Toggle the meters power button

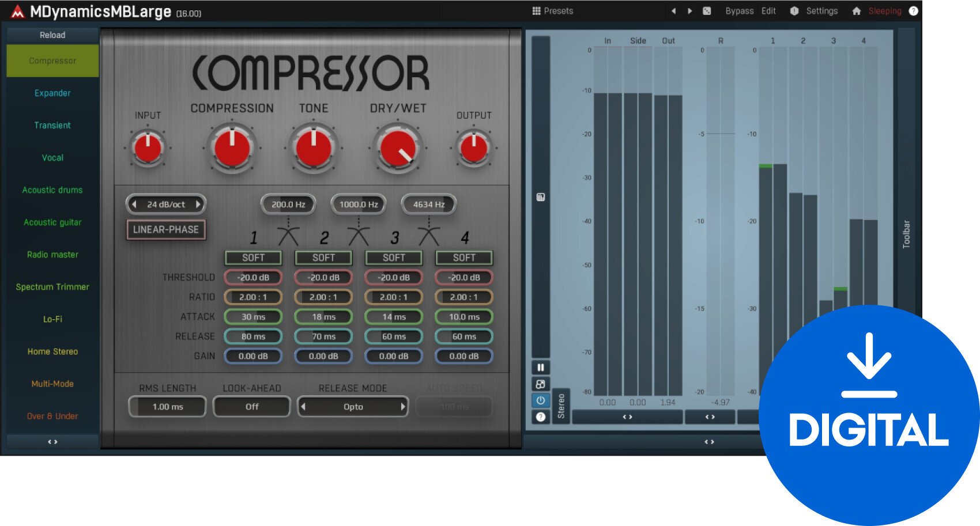click(x=540, y=400)
